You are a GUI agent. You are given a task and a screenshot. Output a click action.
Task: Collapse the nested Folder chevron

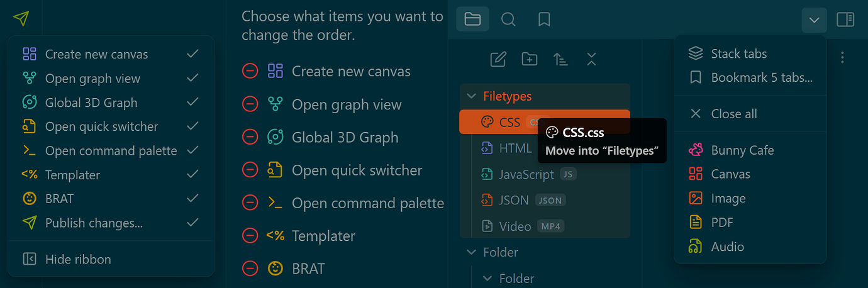coord(486,278)
